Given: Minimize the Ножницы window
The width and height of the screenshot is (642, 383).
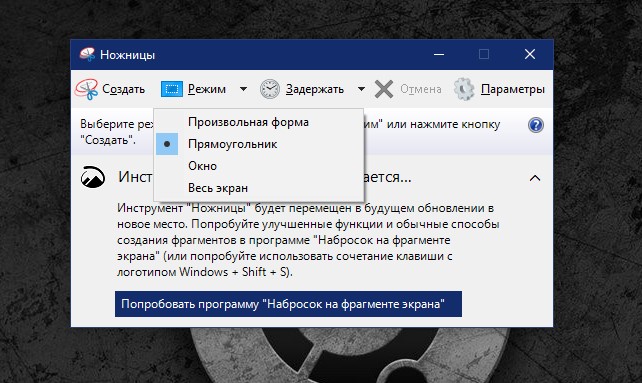Looking at the screenshot, I should [439, 54].
